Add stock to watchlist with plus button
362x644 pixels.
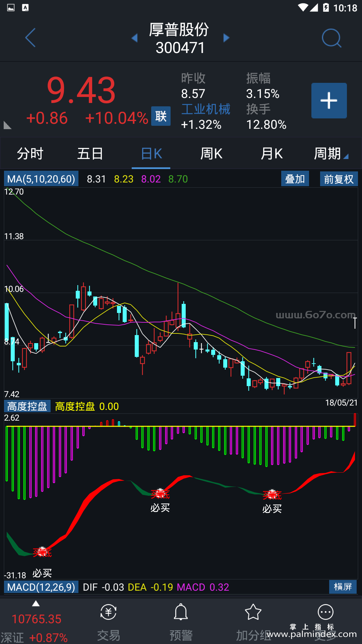[329, 101]
